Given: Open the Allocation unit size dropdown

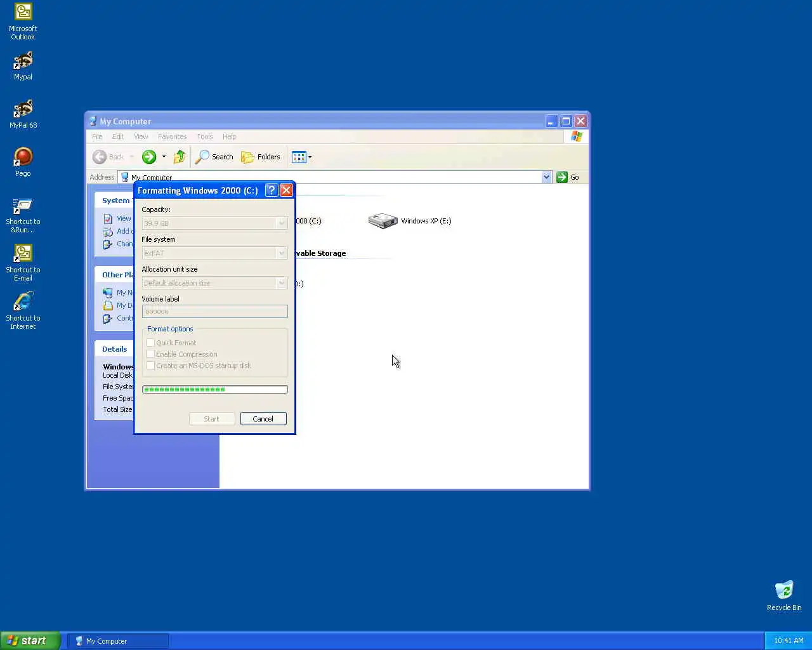Looking at the screenshot, I should click(x=282, y=283).
